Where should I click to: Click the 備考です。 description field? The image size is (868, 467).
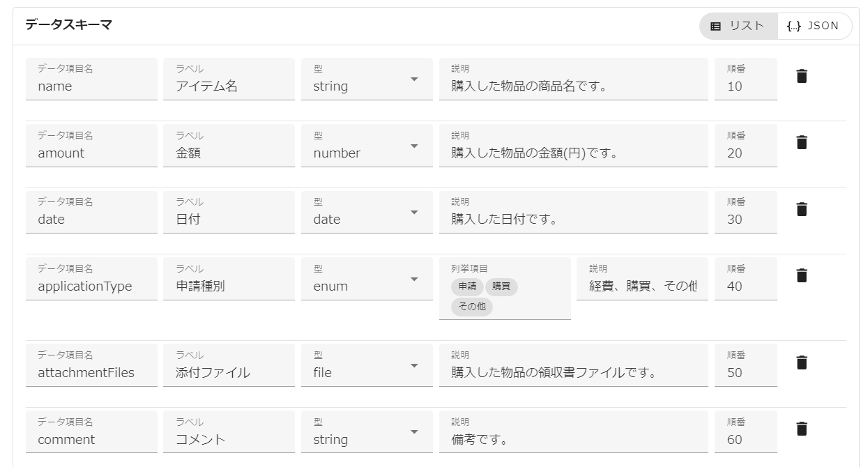pos(573,439)
